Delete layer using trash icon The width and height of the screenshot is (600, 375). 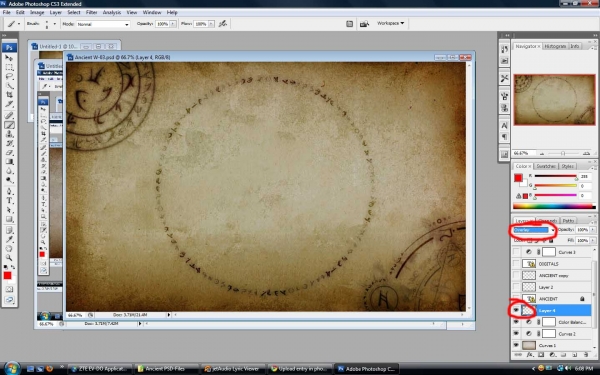(586, 355)
